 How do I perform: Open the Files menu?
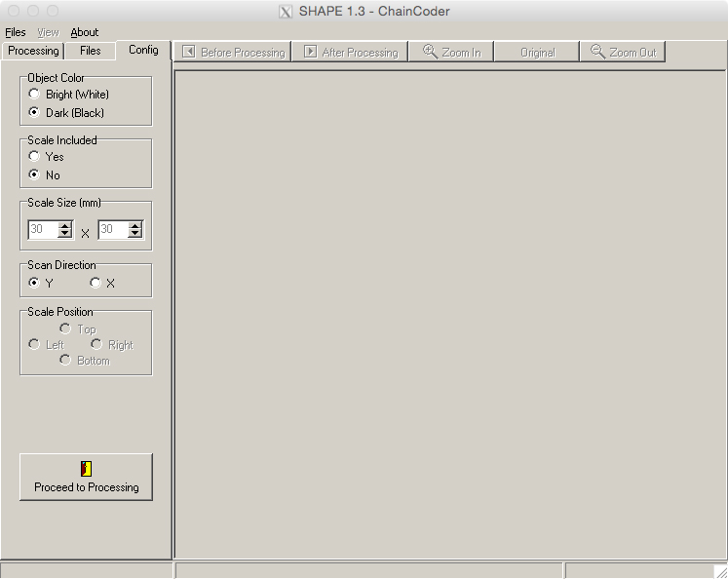point(16,32)
